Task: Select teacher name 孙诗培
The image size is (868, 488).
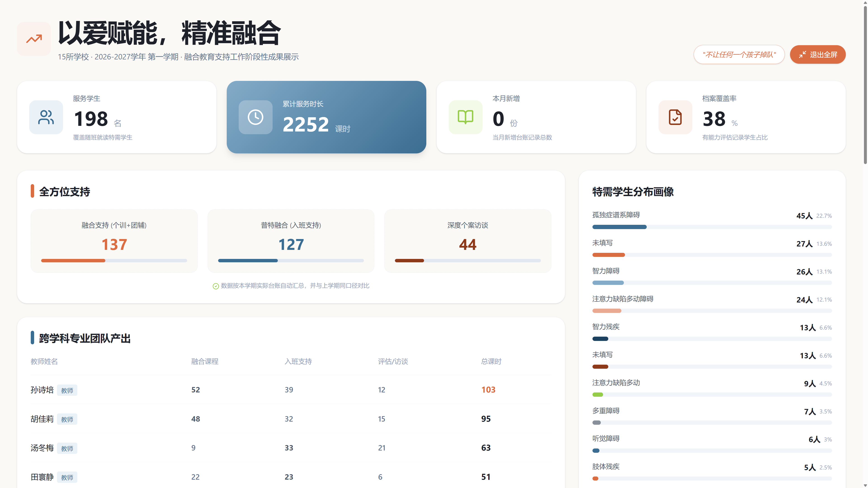Action: click(42, 390)
